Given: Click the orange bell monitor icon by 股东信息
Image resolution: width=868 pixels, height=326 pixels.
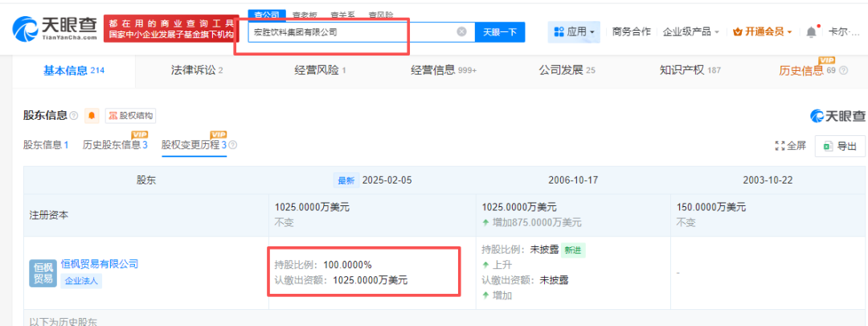Looking at the screenshot, I should 92,115.
